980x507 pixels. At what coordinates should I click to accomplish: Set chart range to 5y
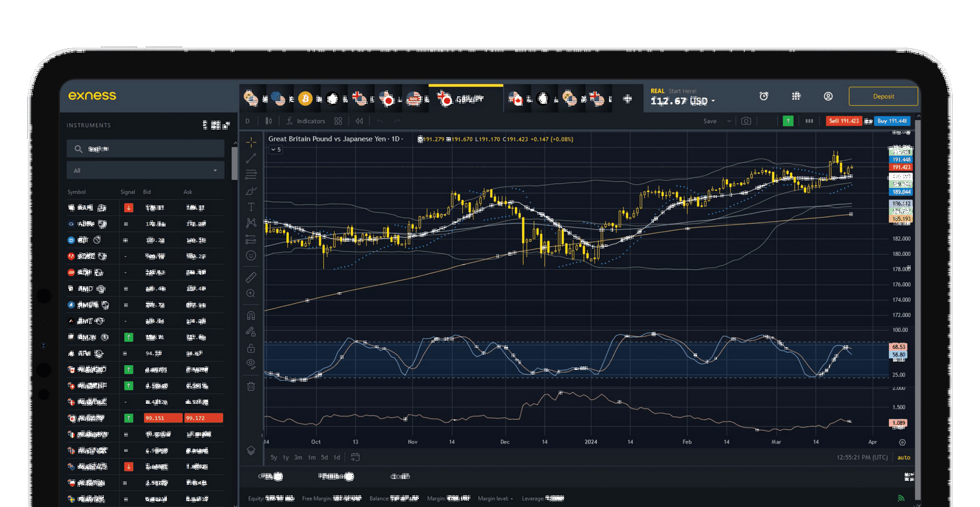click(x=274, y=457)
